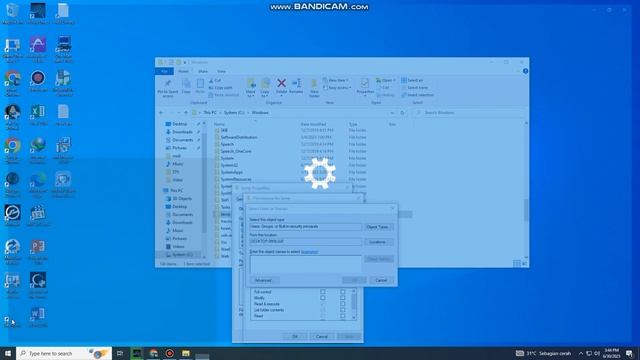The width and height of the screenshot is (640, 360).
Task: Tick Deny checkbox for Read permission
Action: pos(342,316)
